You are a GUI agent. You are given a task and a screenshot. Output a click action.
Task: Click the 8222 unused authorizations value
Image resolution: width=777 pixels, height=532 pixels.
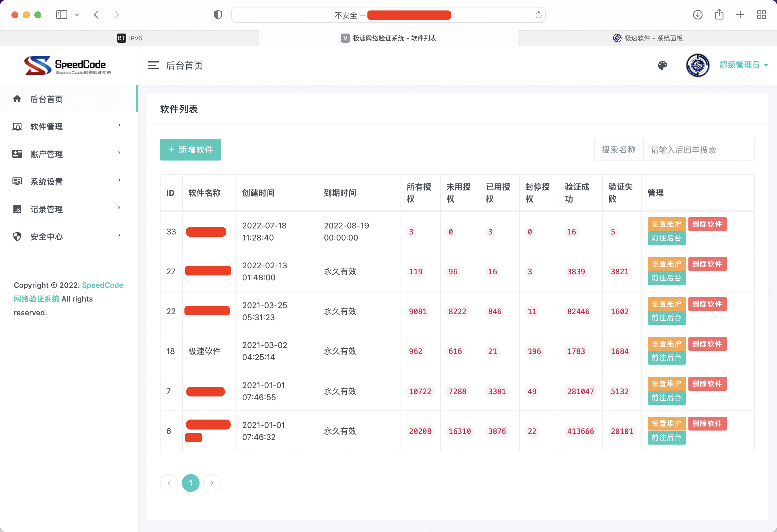pyautogui.click(x=457, y=312)
